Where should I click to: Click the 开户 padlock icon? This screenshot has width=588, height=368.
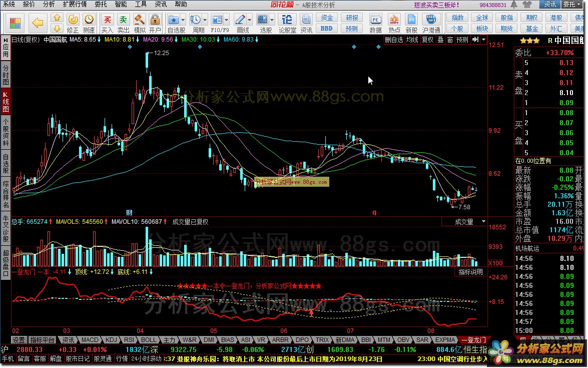click(155, 20)
